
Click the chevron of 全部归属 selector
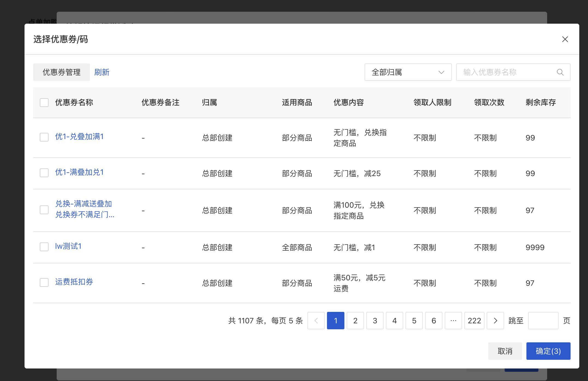441,72
